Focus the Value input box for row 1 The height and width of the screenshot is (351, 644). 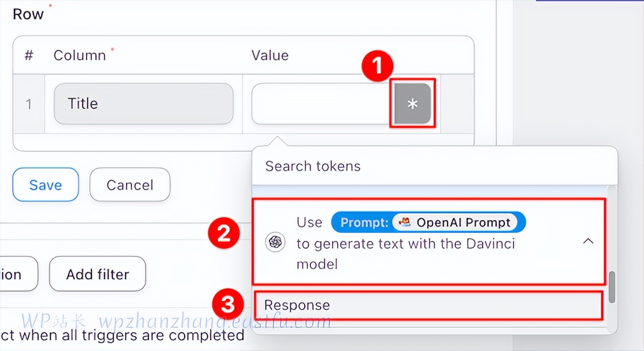[321, 104]
